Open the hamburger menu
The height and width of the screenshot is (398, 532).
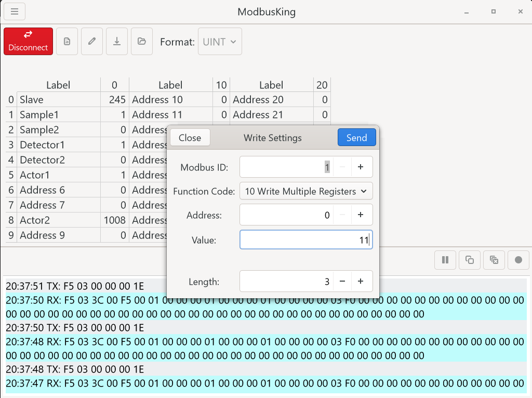(15, 11)
